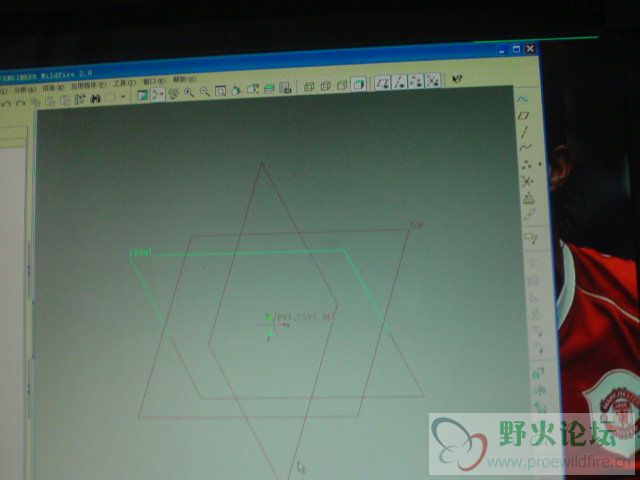Click the Round tool icon
Screen dimensions: 640x480
coord(537,332)
